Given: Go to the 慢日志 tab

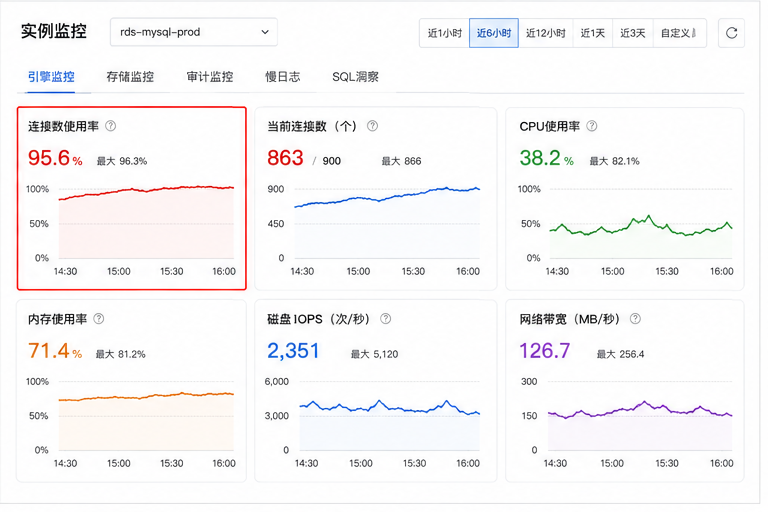Looking at the screenshot, I should pos(283,77).
